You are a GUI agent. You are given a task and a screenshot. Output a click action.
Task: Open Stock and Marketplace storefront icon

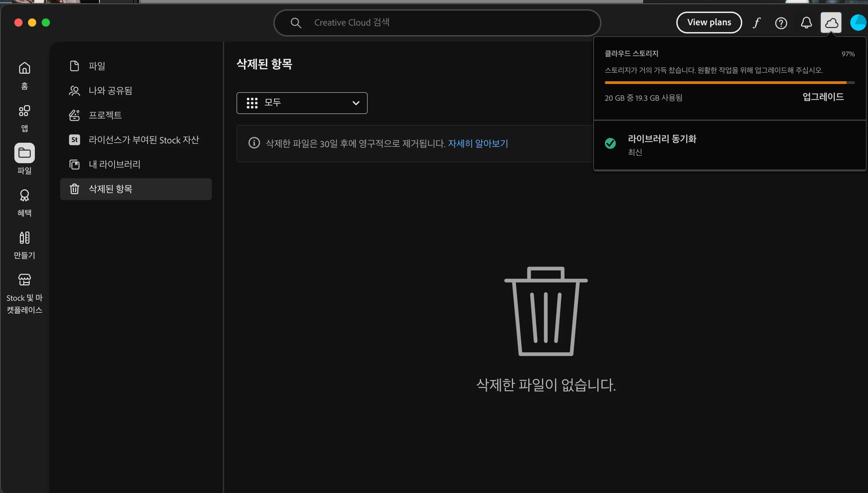24,280
